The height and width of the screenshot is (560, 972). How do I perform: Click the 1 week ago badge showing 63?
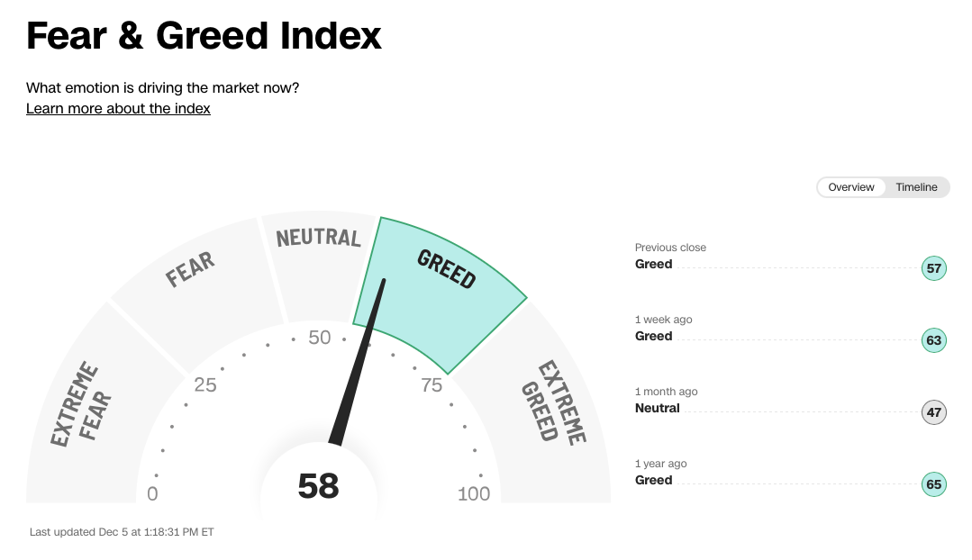click(933, 340)
